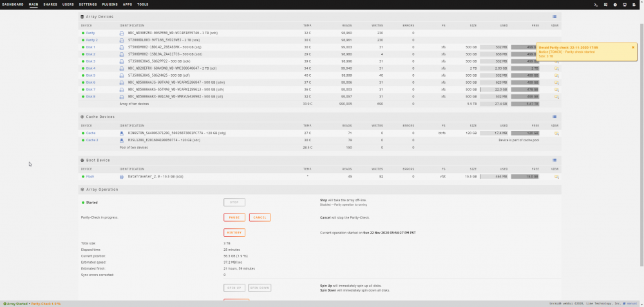
Task: Click the Spin Down button
Action: (x=260, y=288)
